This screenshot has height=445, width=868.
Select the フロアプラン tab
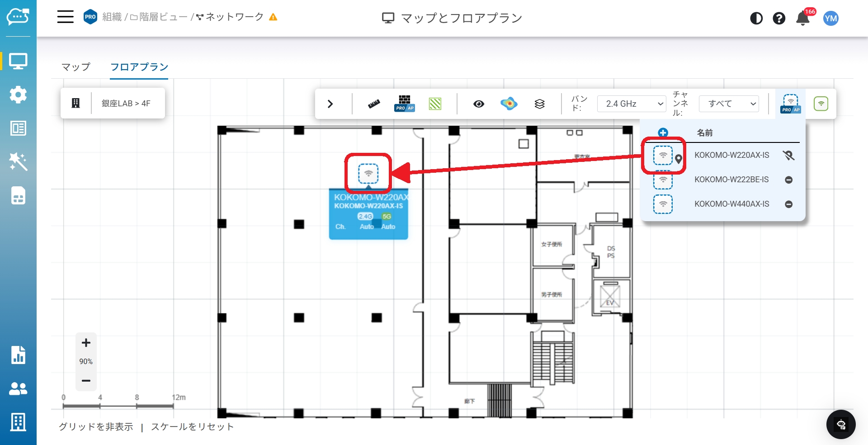pos(139,67)
